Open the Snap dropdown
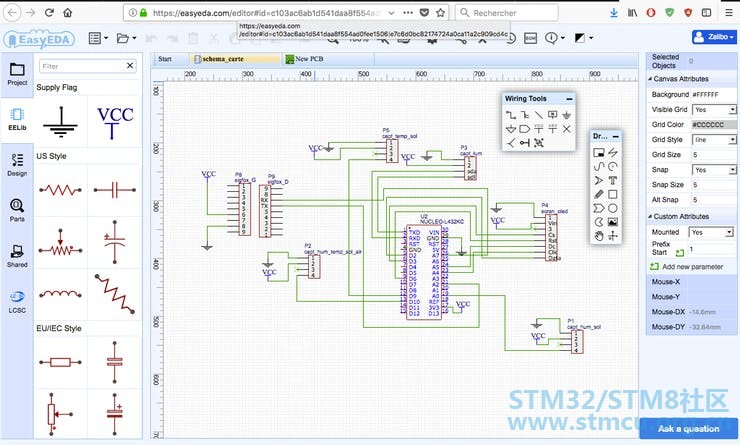740x445 pixels. pyautogui.click(x=714, y=170)
